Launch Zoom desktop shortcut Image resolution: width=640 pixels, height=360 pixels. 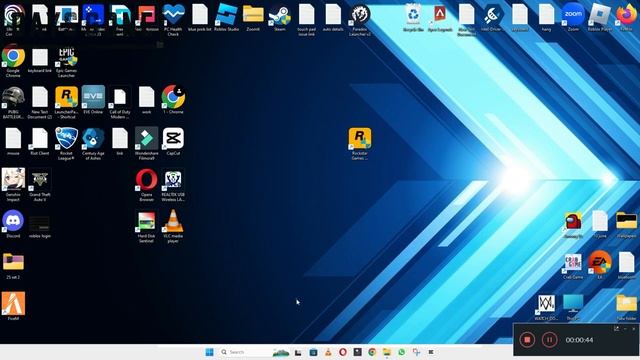(573, 15)
